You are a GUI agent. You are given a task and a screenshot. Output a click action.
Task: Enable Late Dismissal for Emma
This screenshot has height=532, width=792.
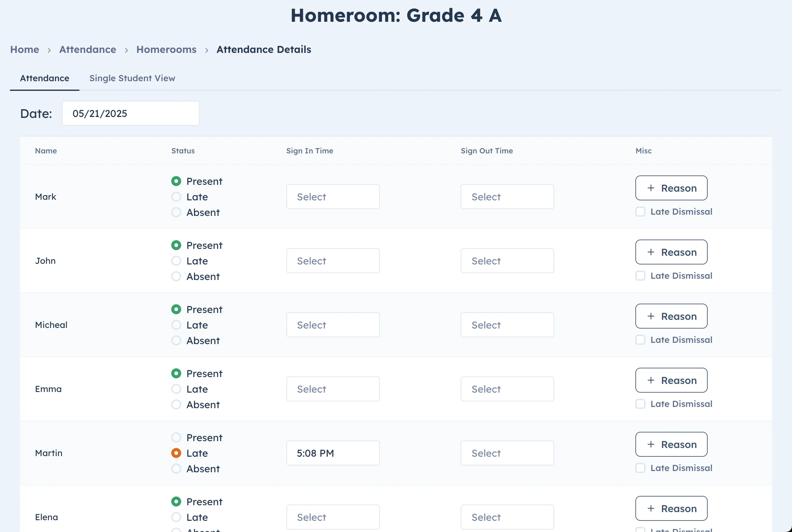click(640, 404)
